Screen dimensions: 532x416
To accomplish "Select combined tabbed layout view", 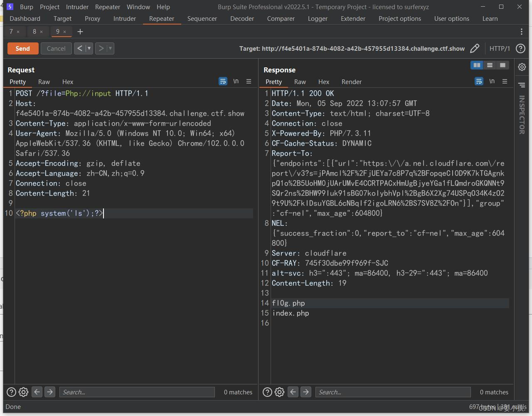I will click(502, 65).
